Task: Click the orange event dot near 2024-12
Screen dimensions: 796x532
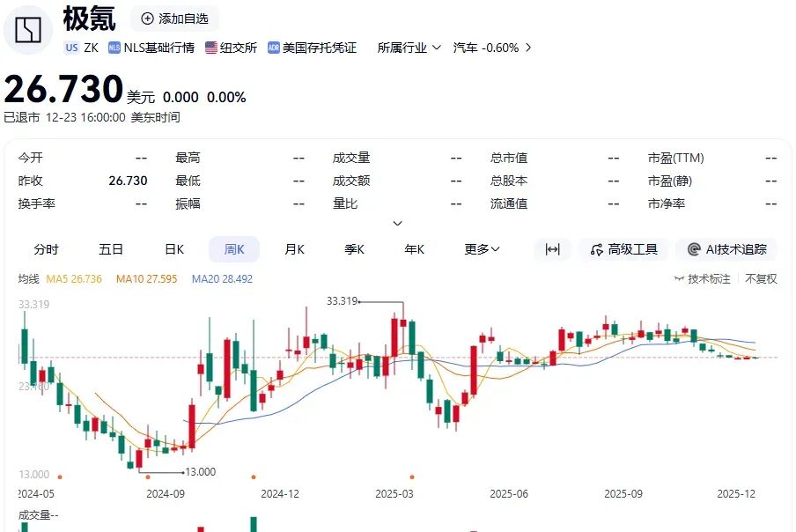Action: pos(254,477)
